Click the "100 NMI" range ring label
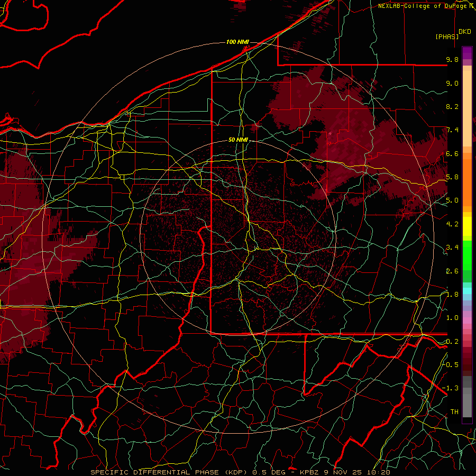Viewport: 476px width, 476px height. click(x=237, y=42)
